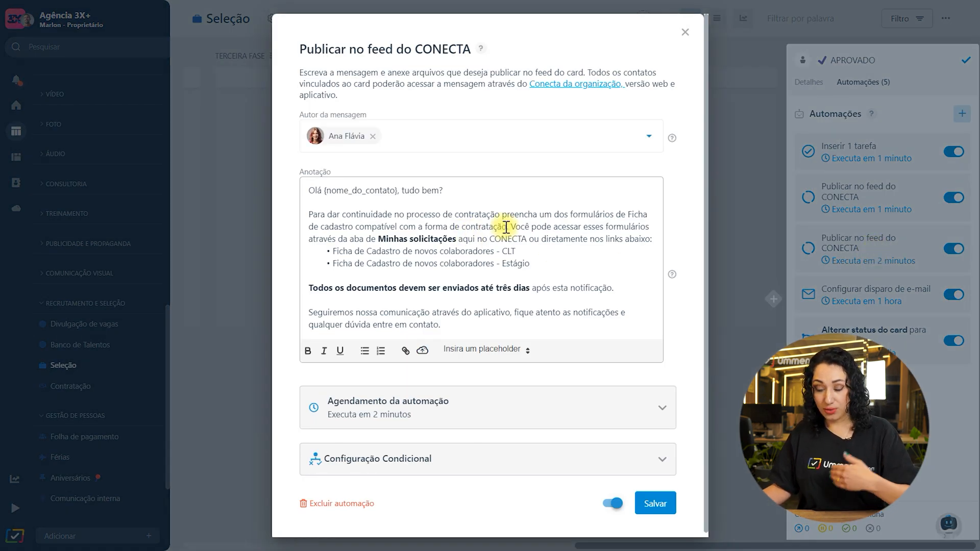Go to home icon in sidebar
The width and height of the screenshot is (980, 551).
pyautogui.click(x=16, y=105)
